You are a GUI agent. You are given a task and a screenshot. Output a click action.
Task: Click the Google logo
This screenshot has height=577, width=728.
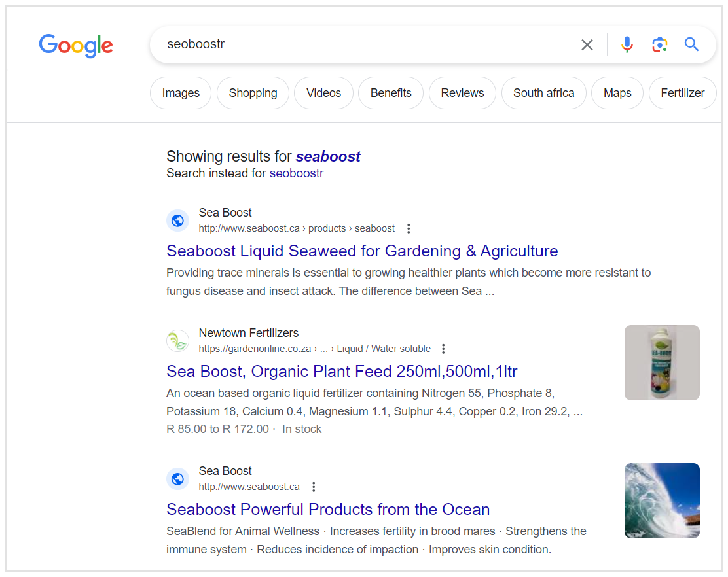[x=76, y=45]
